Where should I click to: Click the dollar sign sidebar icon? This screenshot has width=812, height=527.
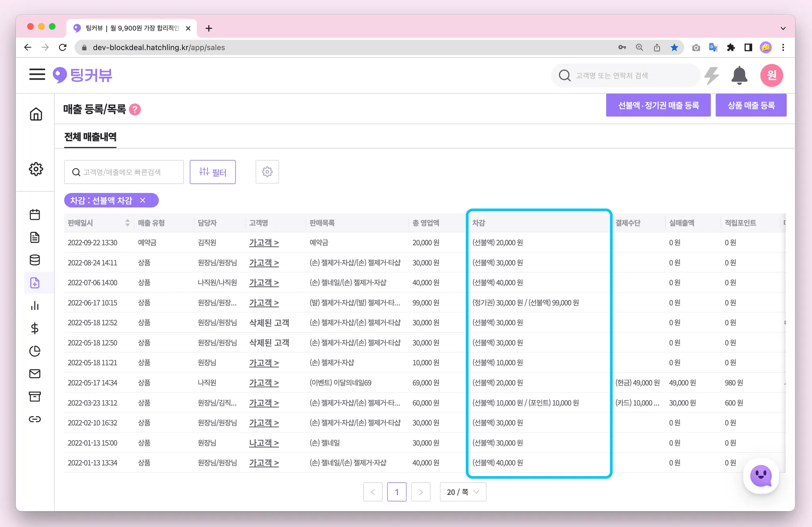tap(35, 328)
